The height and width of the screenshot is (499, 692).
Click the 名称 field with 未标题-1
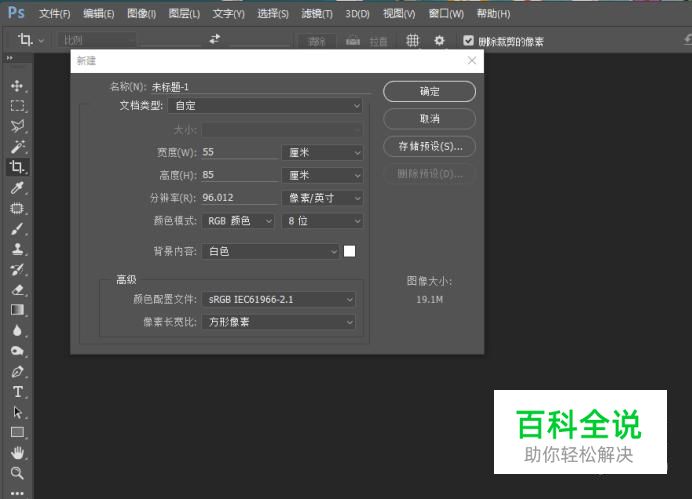click(x=260, y=87)
